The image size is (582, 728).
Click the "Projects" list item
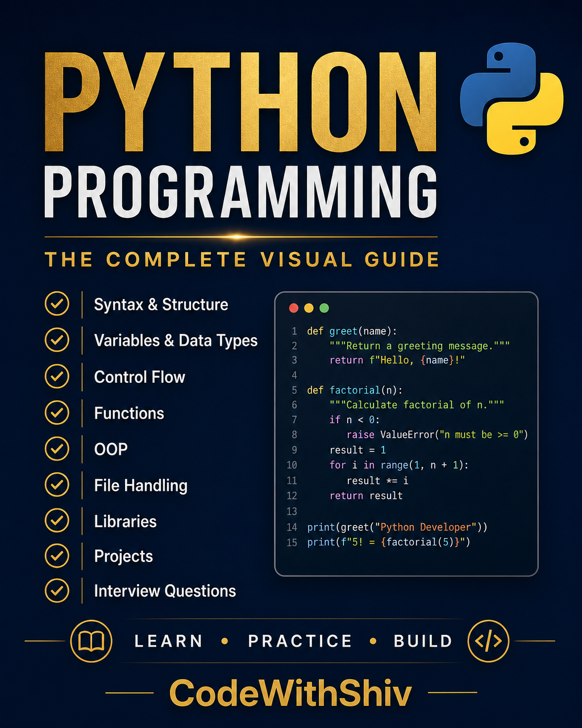123,556
